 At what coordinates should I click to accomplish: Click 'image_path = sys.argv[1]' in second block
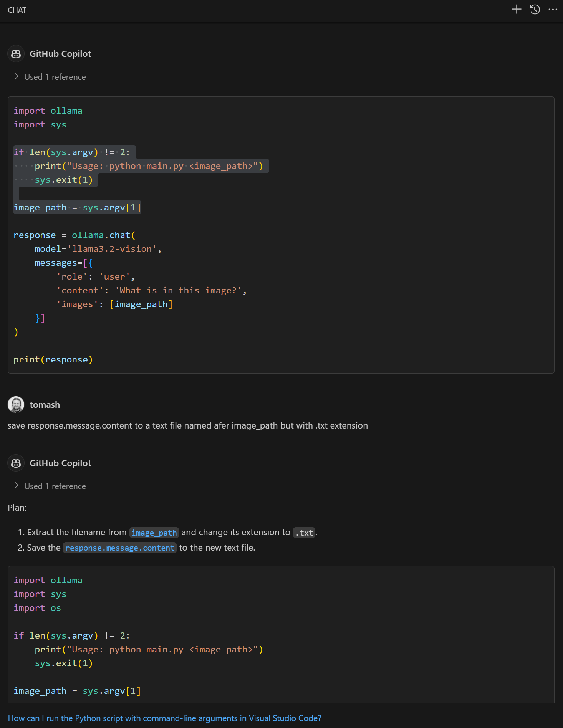pyautogui.click(x=77, y=691)
